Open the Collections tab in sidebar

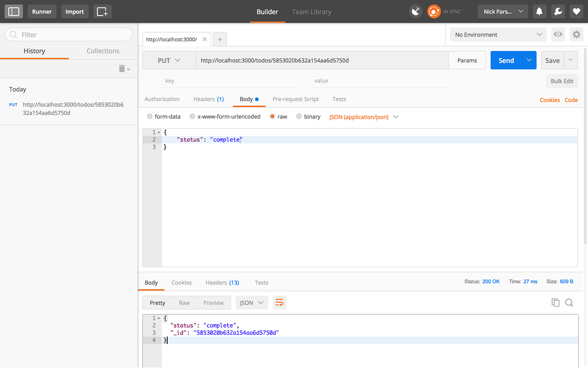click(102, 50)
